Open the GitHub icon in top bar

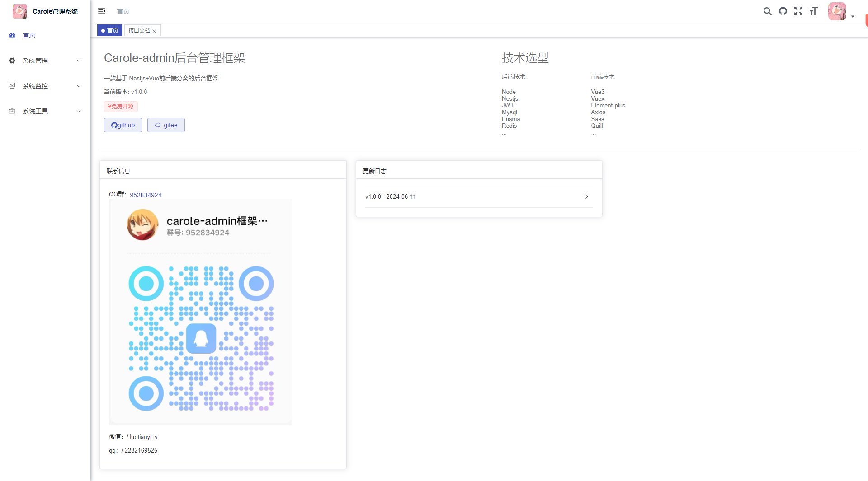pos(783,11)
